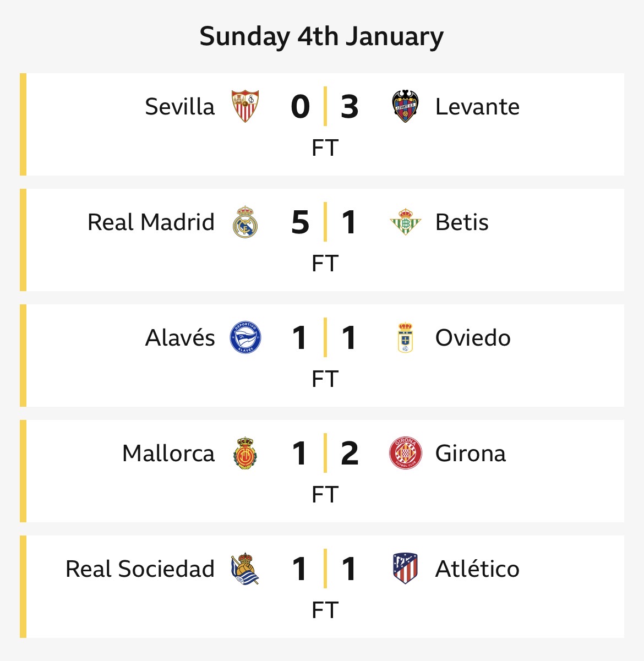The height and width of the screenshot is (661, 644).
Task: Select the Real Sociedad crest
Action: (245, 569)
